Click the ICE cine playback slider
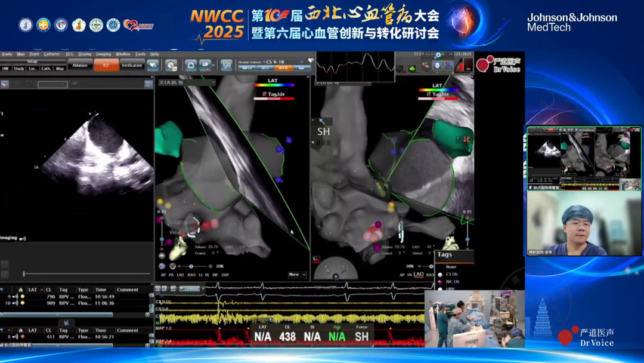Screen dimensions: 644x363 coord(86,273)
